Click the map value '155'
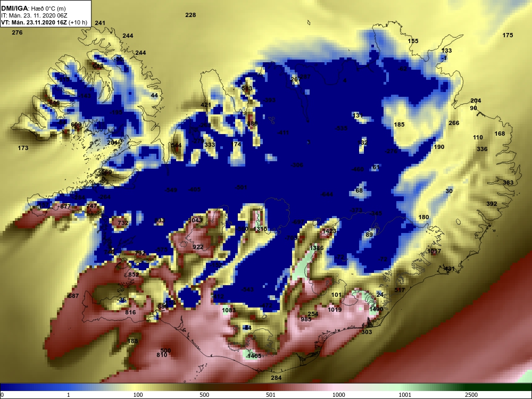532x399 pixels. tap(413, 41)
